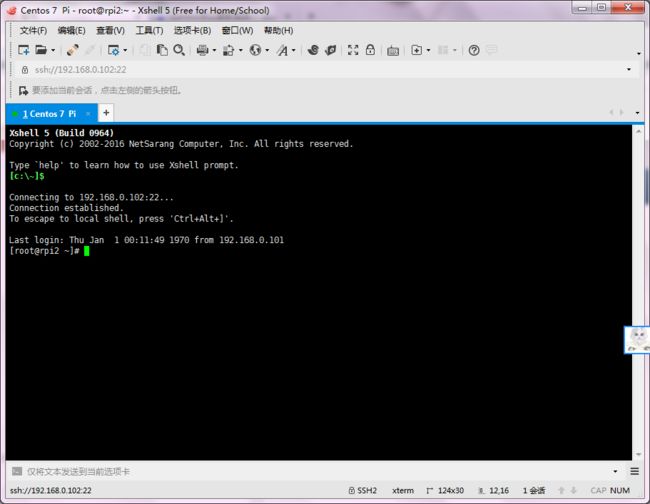Launch Xmanager leaf icon in toolbar
The height and width of the screenshot is (504, 650).
(330, 50)
